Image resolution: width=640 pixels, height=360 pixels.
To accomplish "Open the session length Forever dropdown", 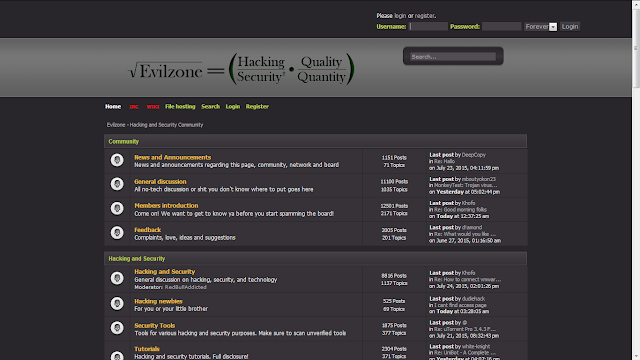I will point(540,27).
